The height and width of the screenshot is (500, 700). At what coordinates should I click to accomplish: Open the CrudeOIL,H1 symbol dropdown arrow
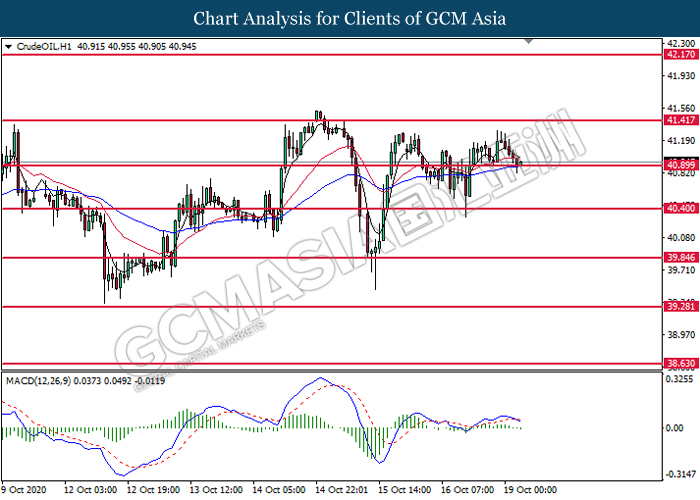(x=8, y=47)
